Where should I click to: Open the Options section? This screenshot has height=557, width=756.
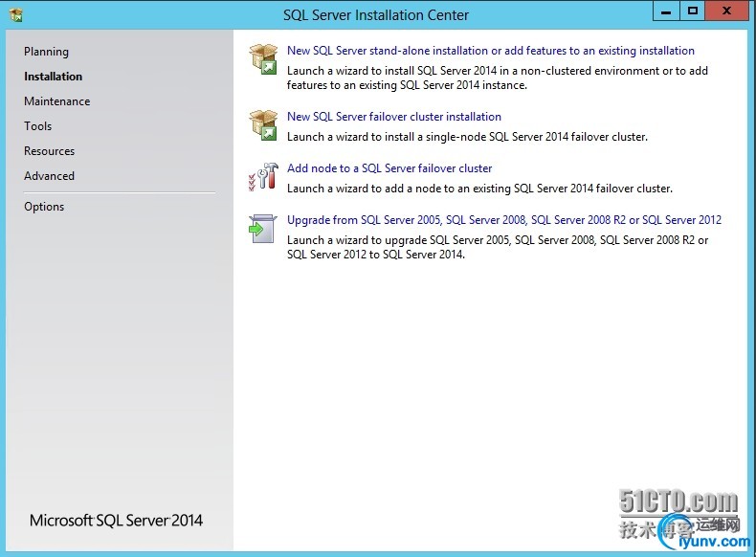44,207
